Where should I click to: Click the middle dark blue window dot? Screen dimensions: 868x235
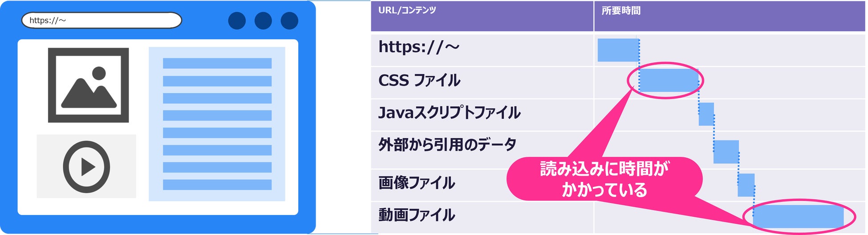click(263, 21)
